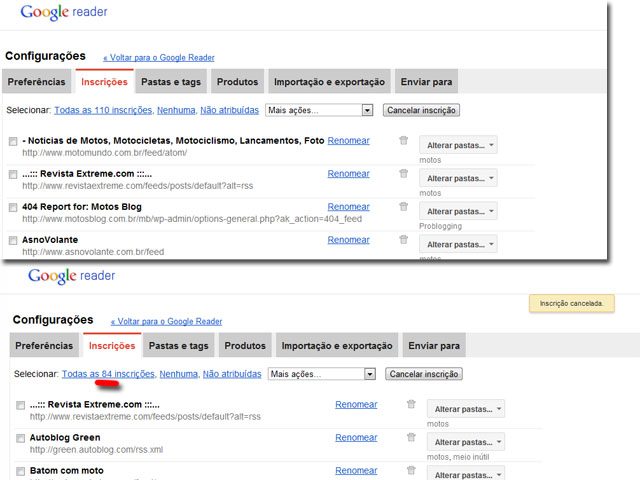Expand Alterar pastas for Revista Extreme, 84-inscrições panel
Viewport: 640px width, 480px height.
pyautogui.click(x=466, y=409)
